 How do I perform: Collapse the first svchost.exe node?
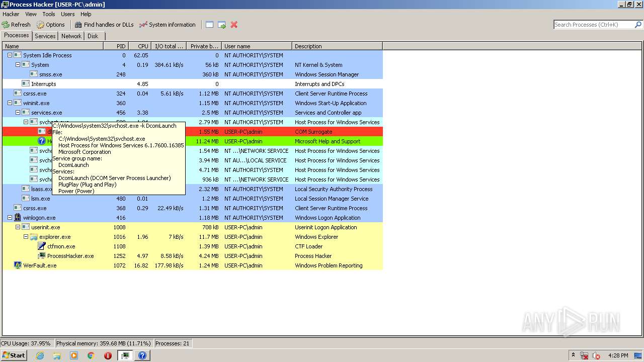(26, 122)
